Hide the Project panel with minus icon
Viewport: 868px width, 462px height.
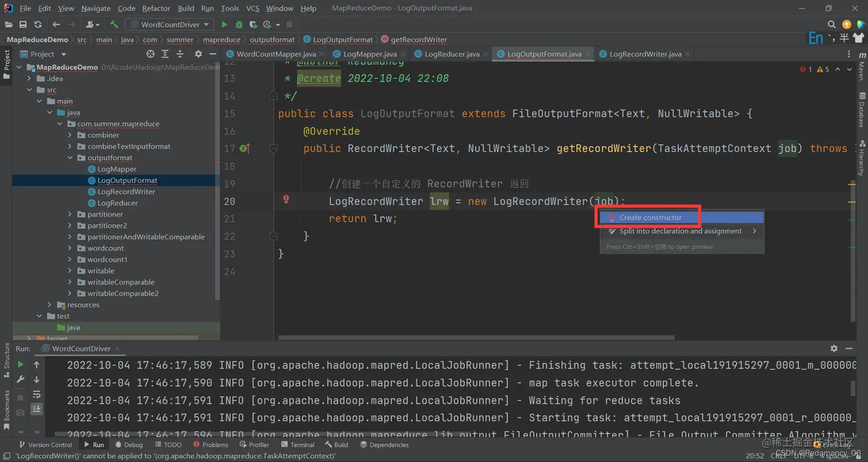point(212,54)
